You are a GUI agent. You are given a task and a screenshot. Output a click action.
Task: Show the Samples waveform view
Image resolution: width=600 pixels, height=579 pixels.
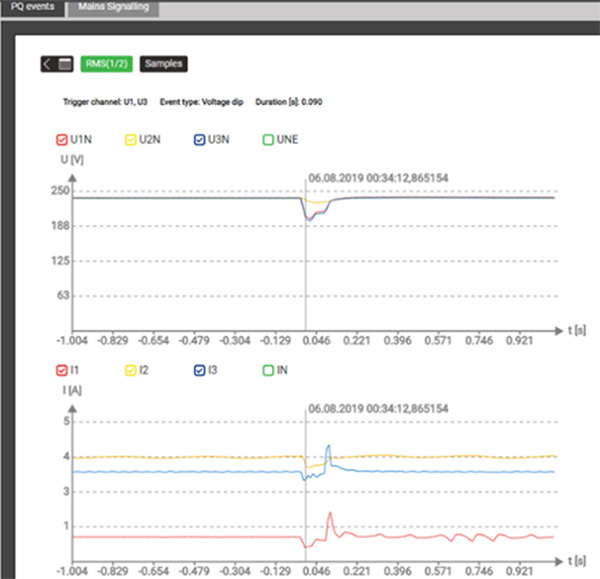click(x=163, y=64)
